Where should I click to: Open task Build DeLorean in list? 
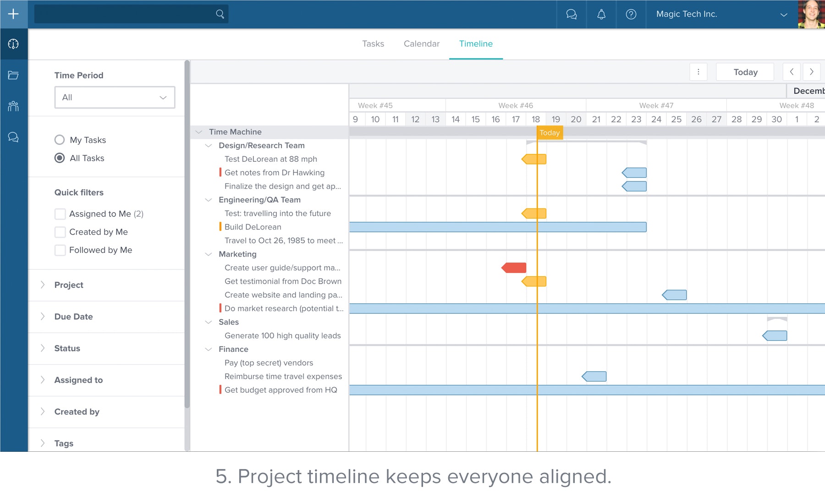click(253, 227)
